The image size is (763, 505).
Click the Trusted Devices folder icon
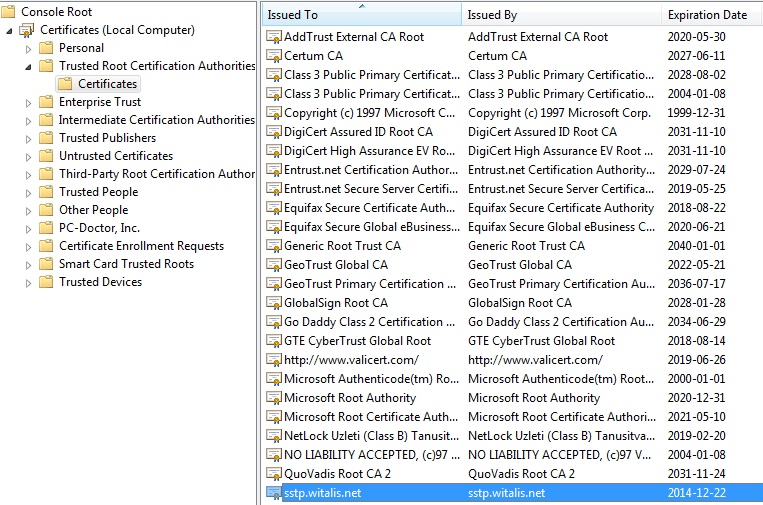46,282
